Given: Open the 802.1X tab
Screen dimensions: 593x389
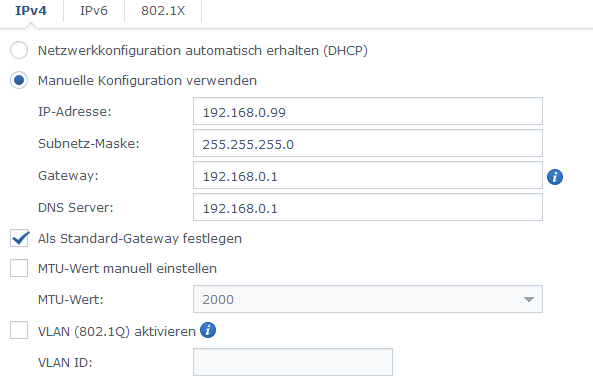Looking at the screenshot, I should (x=163, y=11).
